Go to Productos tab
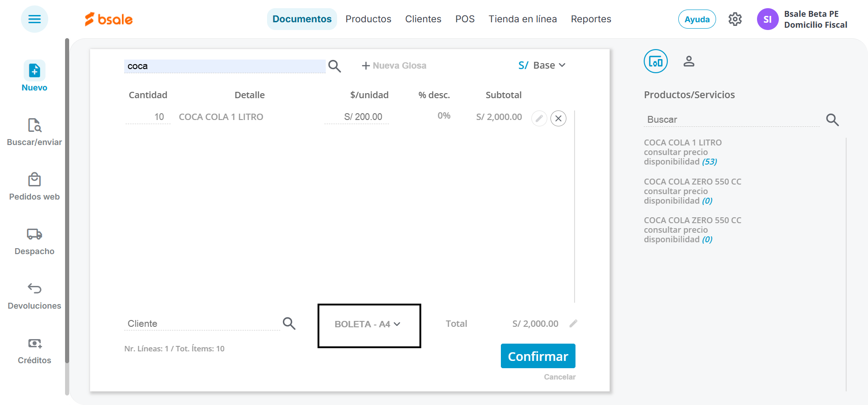This screenshot has height=405, width=868. point(368,19)
